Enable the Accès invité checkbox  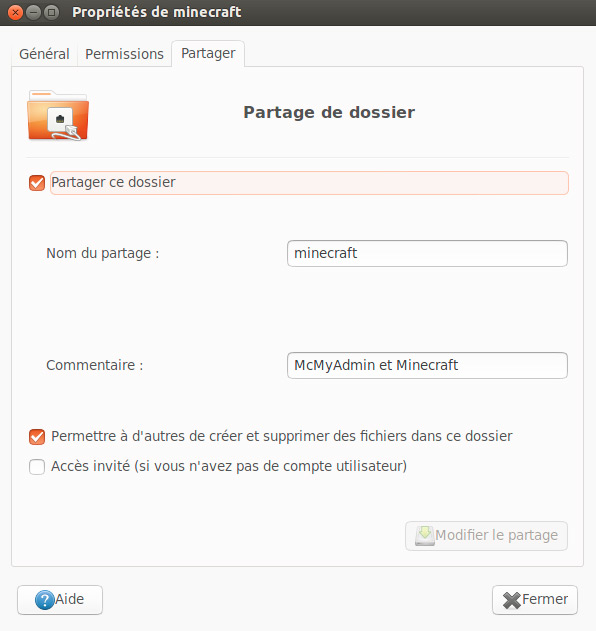pos(37,467)
